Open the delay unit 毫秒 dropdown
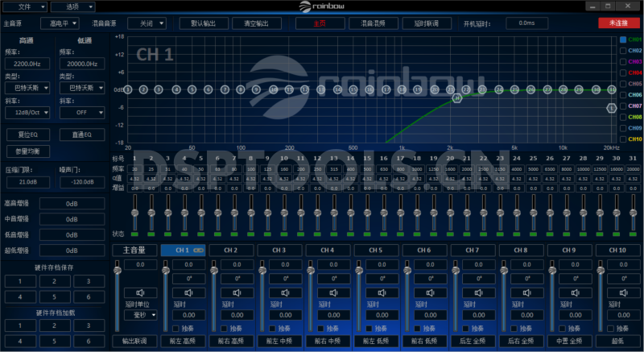This screenshot has height=352, width=644. click(x=140, y=316)
